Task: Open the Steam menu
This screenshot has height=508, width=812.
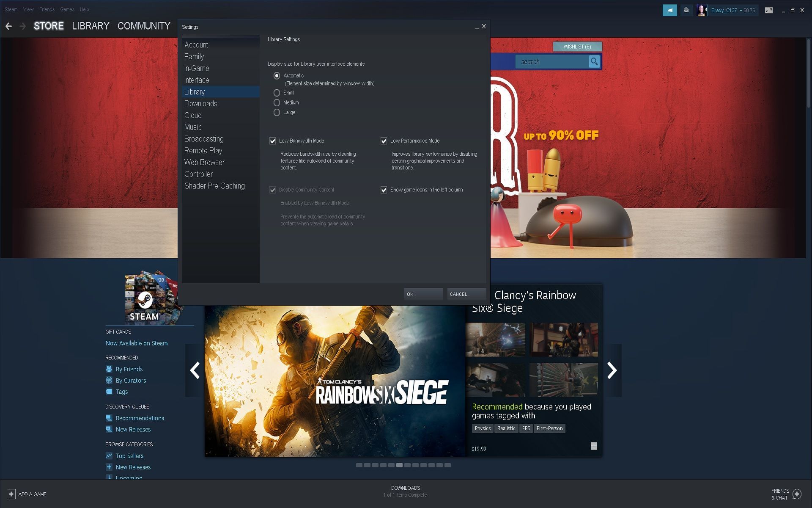Action: click(x=11, y=9)
